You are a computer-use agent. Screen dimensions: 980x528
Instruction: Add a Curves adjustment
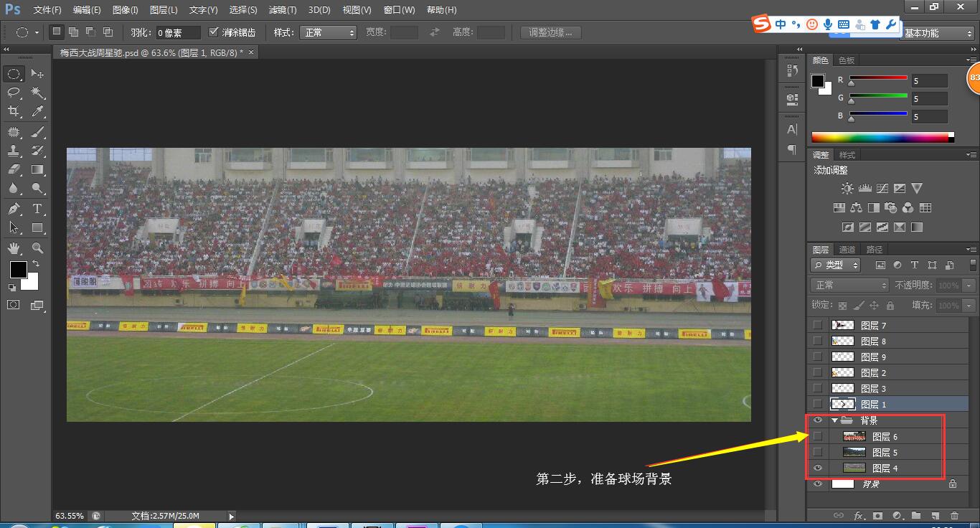click(882, 188)
